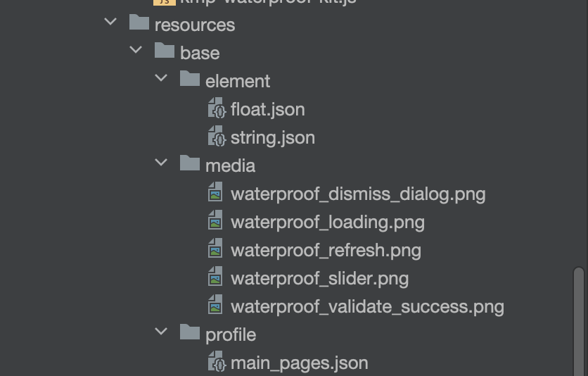Click the main_pages.json file icon
The height and width of the screenshot is (376, 588).
tap(217, 361)
